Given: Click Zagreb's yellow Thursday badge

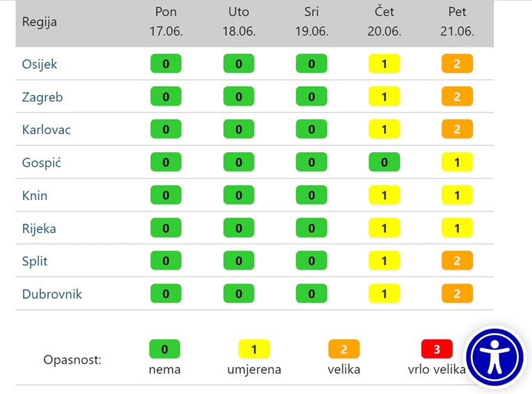Looking at the screenshot, I should tap(384, 97).
